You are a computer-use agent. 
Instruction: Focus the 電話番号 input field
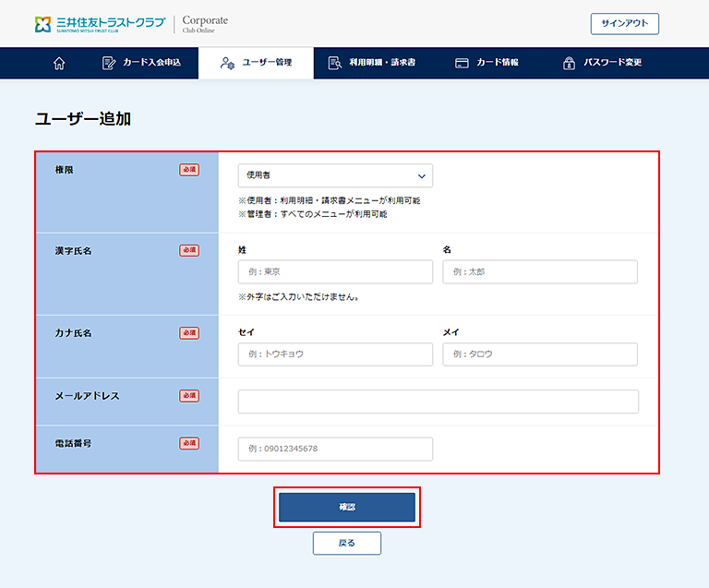(335, 449)
